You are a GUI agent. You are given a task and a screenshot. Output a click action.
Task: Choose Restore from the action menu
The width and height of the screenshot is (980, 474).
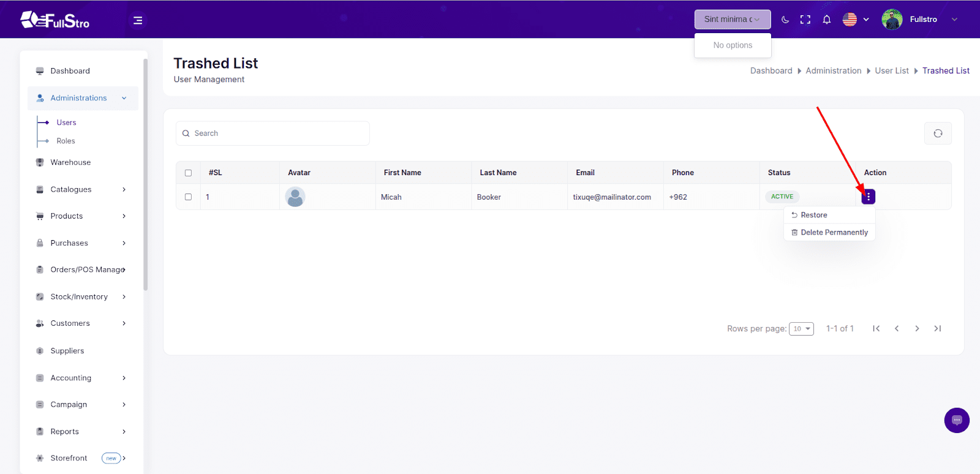click(x=813, y=215)
